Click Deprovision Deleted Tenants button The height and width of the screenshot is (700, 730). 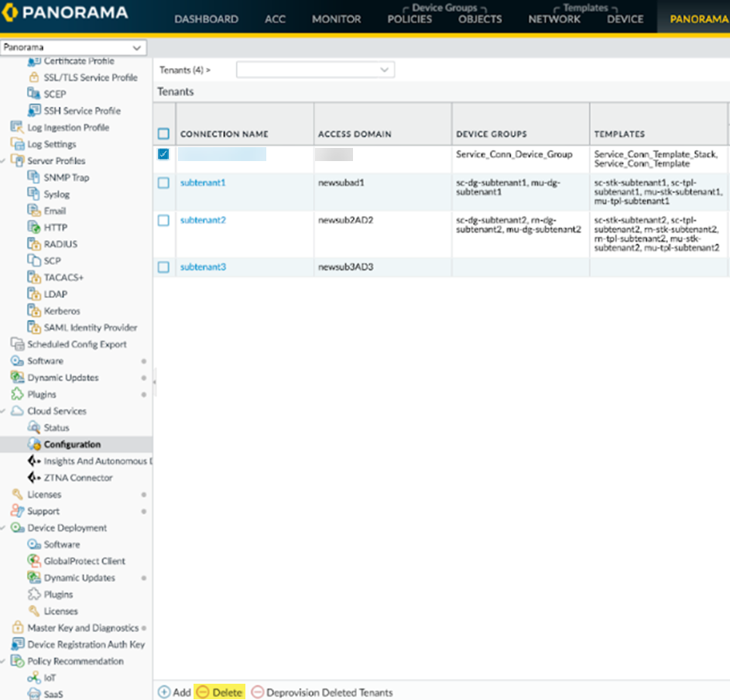click(322, 692)
